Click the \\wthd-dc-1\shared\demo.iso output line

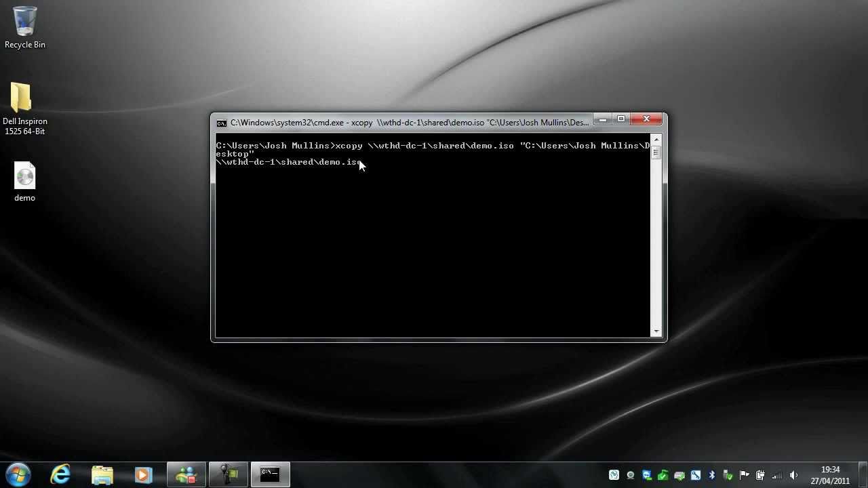(289, 162)
